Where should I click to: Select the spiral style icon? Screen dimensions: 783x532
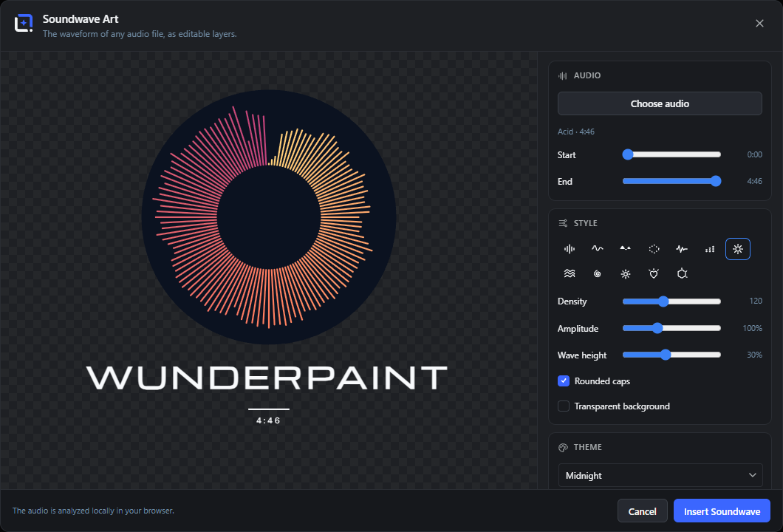pos(598,273)
